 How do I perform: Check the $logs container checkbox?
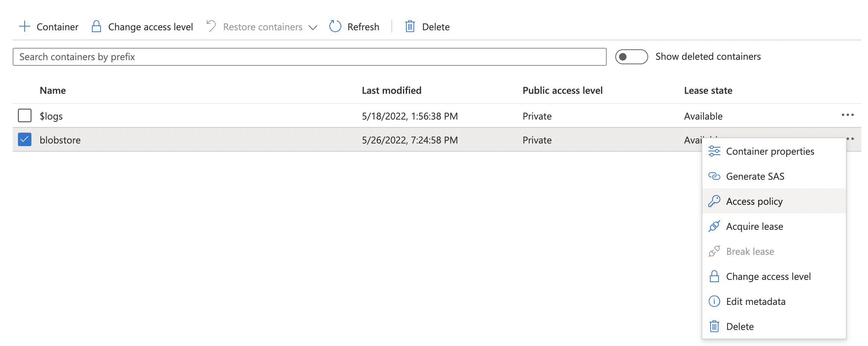tap(25, 115)
